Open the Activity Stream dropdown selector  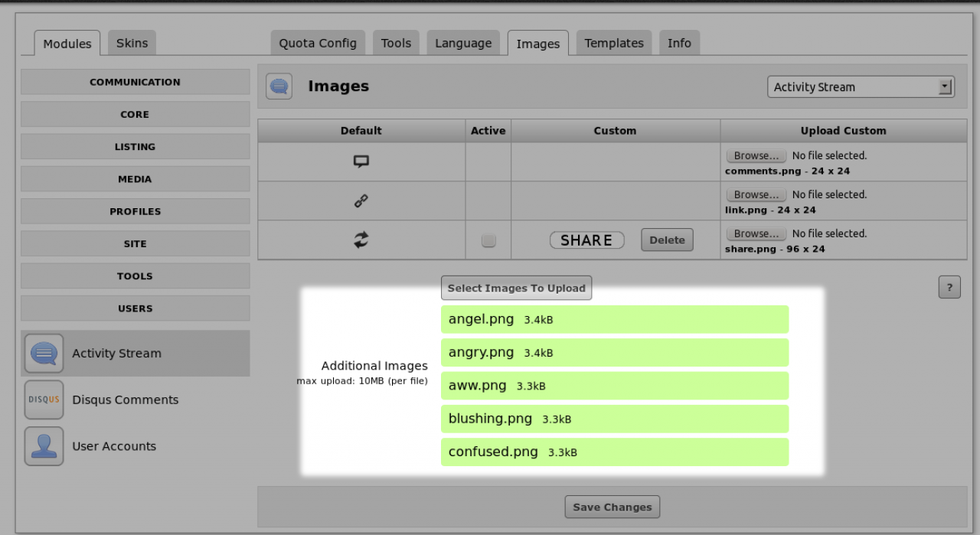(861, 87)
